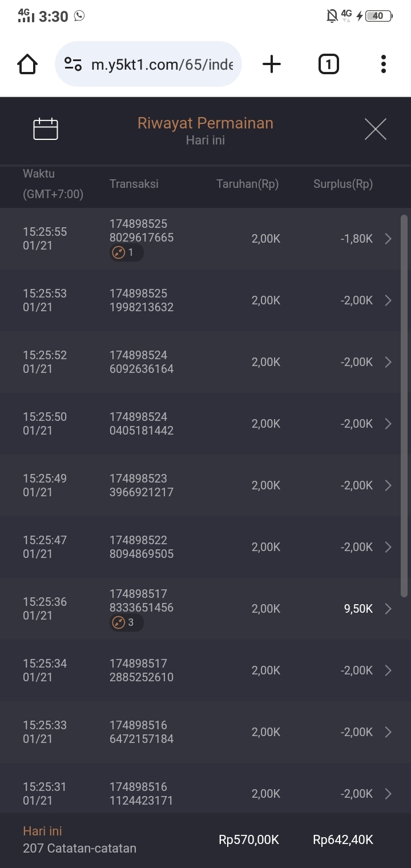411x868 pixels.
Task: Open transaction ending 6092636164
Action: (x=142, y=362)
